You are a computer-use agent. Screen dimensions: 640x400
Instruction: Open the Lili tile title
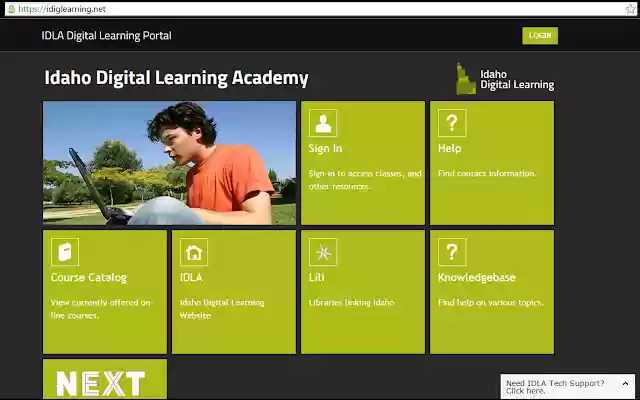[316, 278]
